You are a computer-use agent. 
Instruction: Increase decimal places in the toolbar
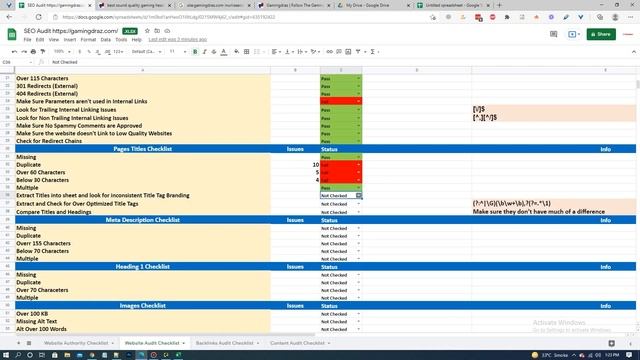click(107, 52)
